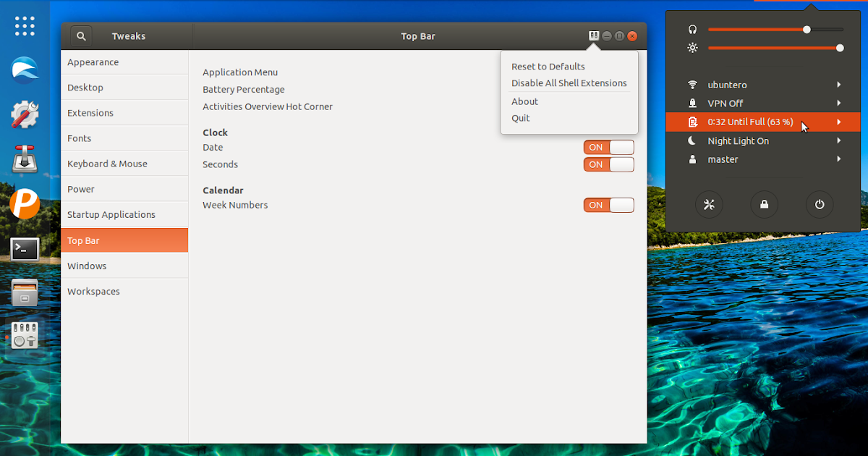The width and height of the screenshot is (868, 456).
Task: Click the Night Light On label
Action: click(738, 140)
